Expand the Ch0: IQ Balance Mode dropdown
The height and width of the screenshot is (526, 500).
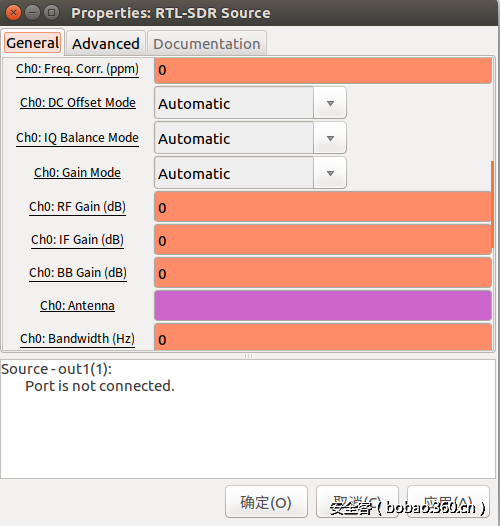tap(250, 138)
